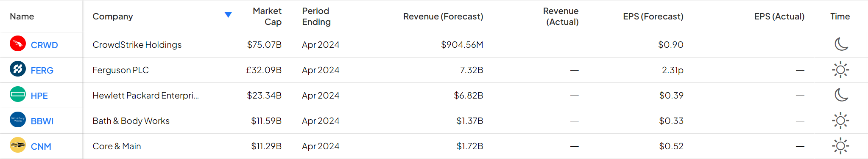
Task: Click the $0.90 EPS forecast
Action: pyautogui.click(x=671, y=44)
